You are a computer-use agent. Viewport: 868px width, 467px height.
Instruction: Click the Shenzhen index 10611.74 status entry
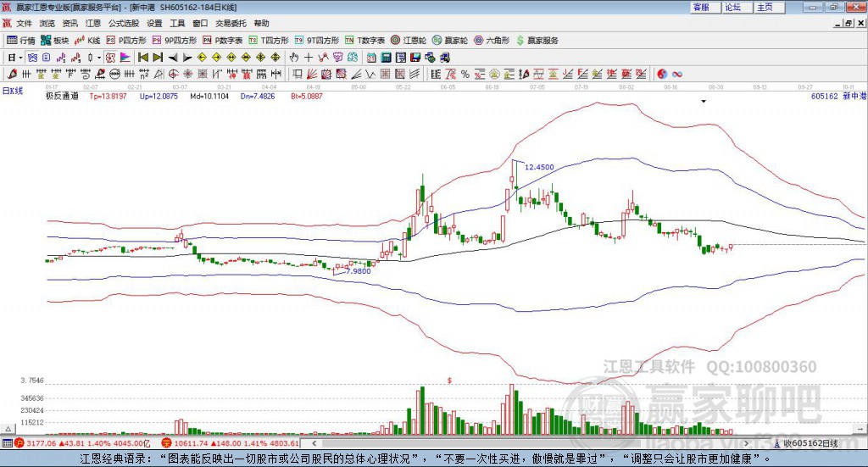click(231, 443)
